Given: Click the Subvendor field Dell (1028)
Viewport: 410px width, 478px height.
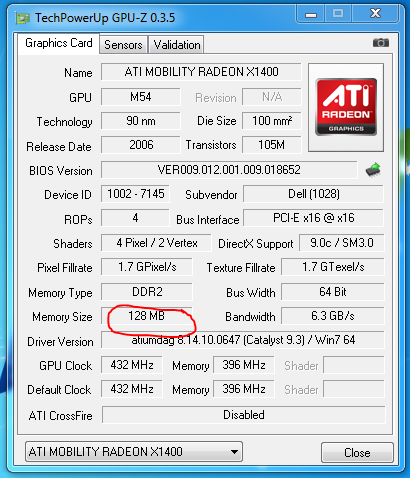Looking at the screenshot, I should pyautogui.click(x=313, y=194).
